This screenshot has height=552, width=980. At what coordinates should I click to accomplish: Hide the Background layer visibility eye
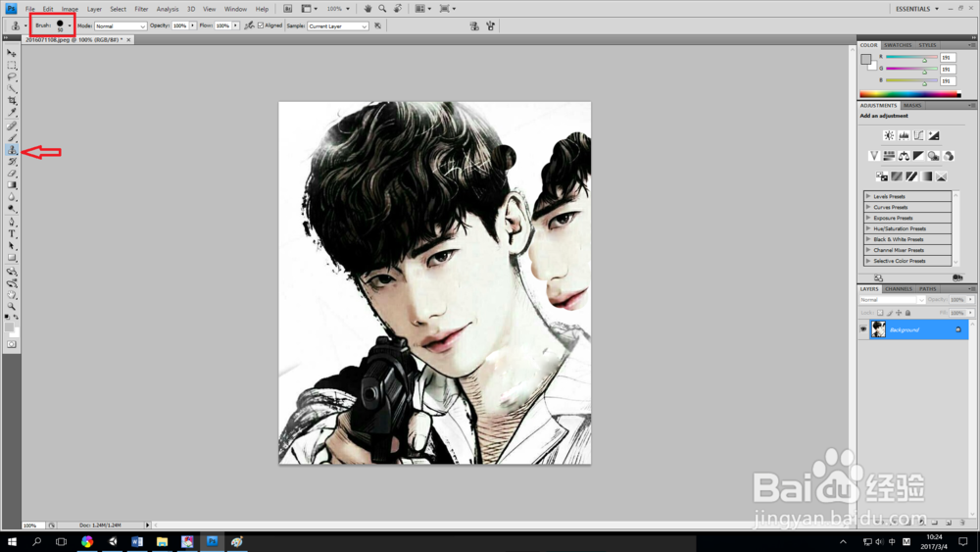pos(863,329)
